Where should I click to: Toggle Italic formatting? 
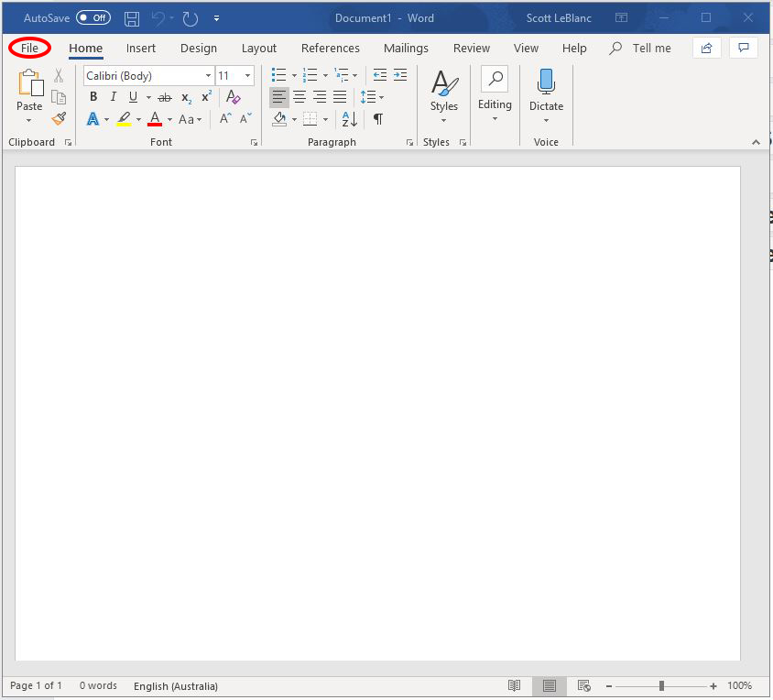point(114,97)
